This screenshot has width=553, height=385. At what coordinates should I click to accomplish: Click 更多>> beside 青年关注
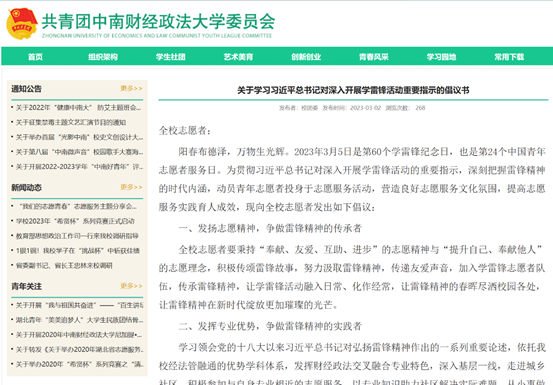(x=131, y=286)
